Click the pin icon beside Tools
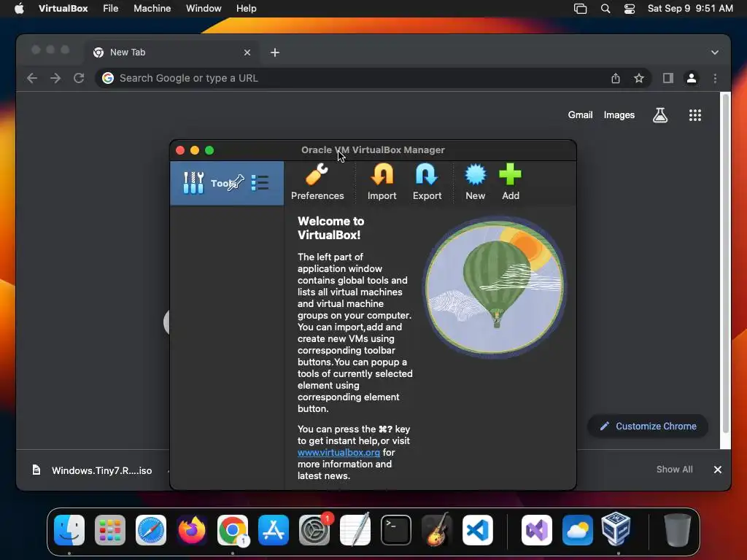 click(236, 182)
